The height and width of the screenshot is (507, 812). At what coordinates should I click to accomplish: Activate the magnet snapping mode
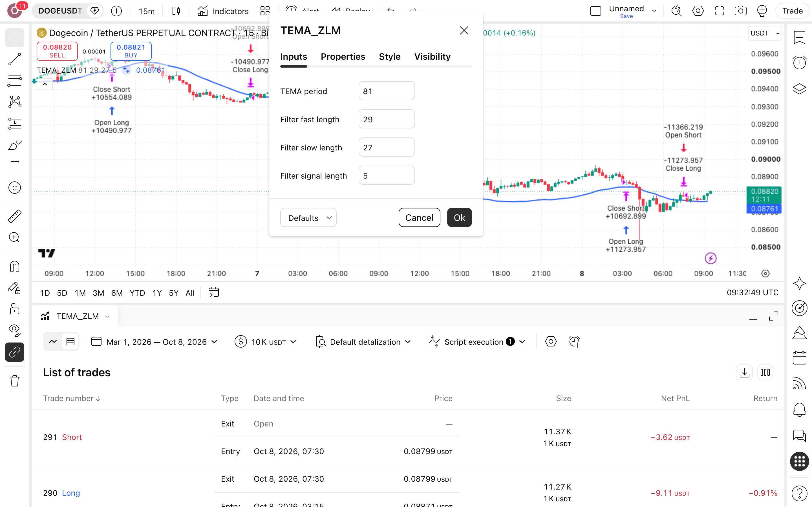point(14,266)
